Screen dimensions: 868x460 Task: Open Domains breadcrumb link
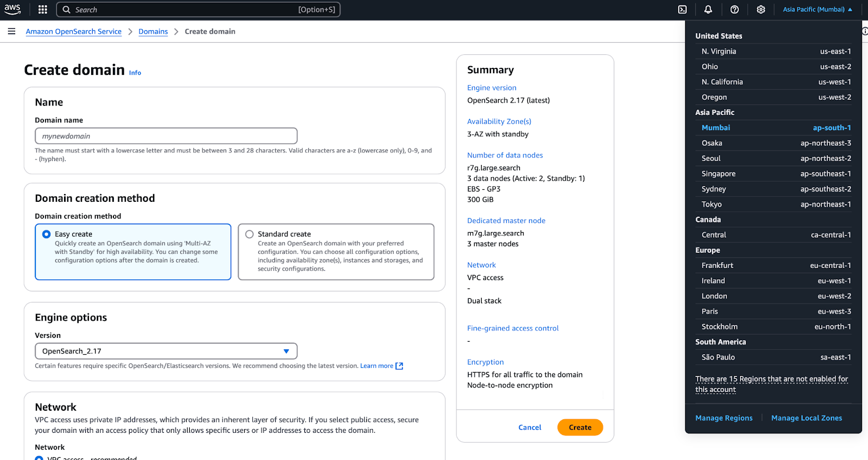click(x=153, y=31)
